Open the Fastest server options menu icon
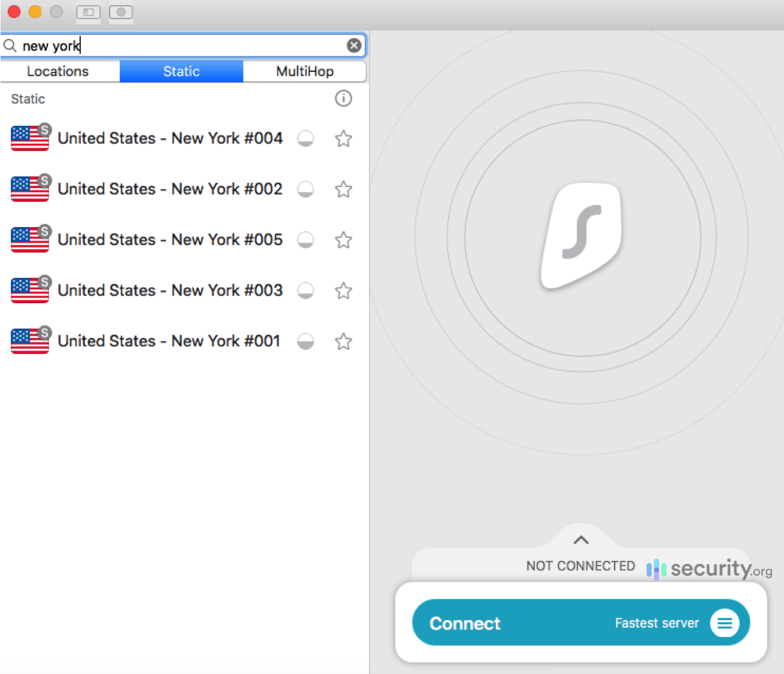 pyautogui.click(x=725, y=623)
